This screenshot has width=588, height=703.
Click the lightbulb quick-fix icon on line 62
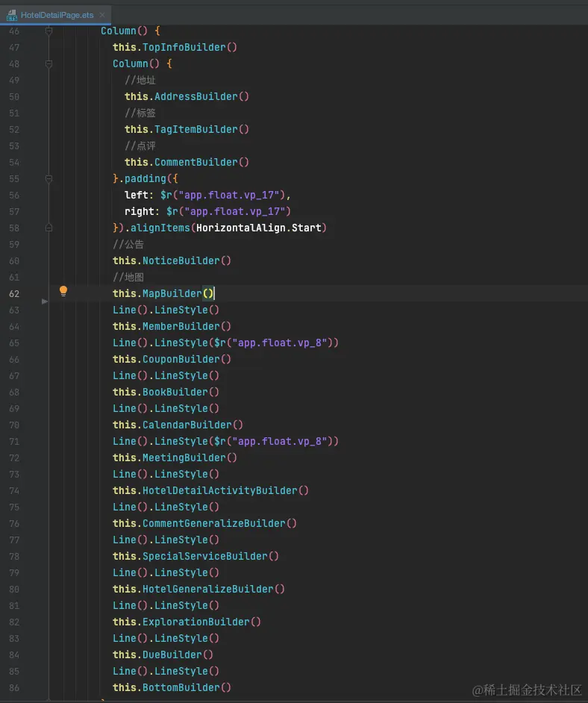point(63,291)
